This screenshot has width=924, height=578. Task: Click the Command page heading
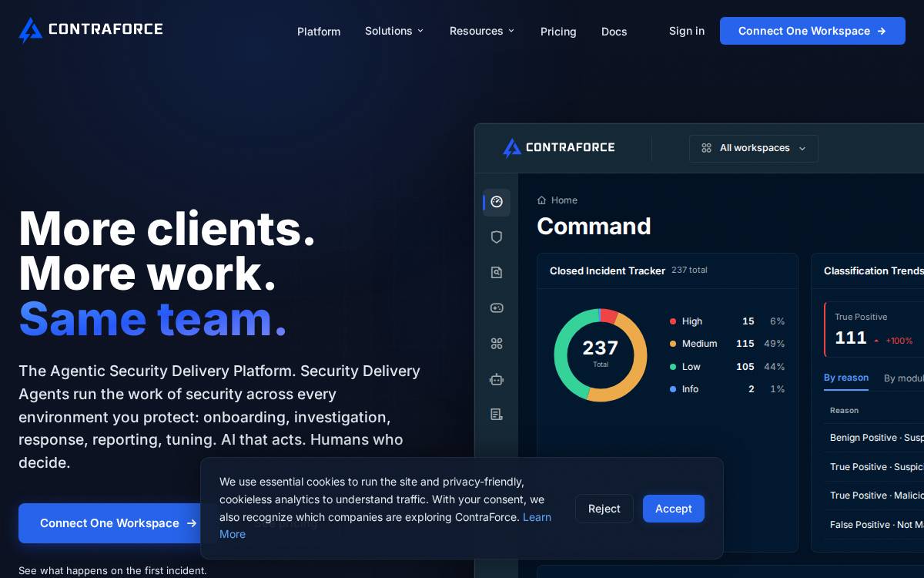tap(594, 227)
